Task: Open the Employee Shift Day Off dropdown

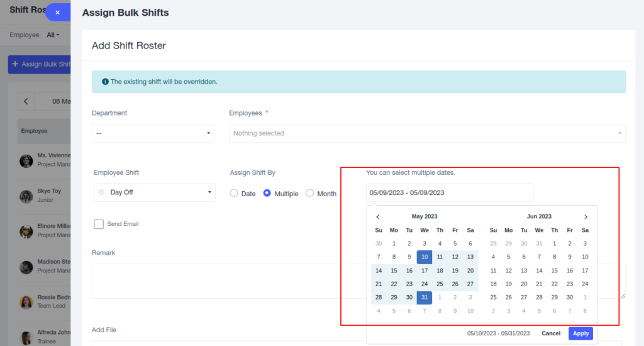Action: pyautogui.click(x=155, y=193)
